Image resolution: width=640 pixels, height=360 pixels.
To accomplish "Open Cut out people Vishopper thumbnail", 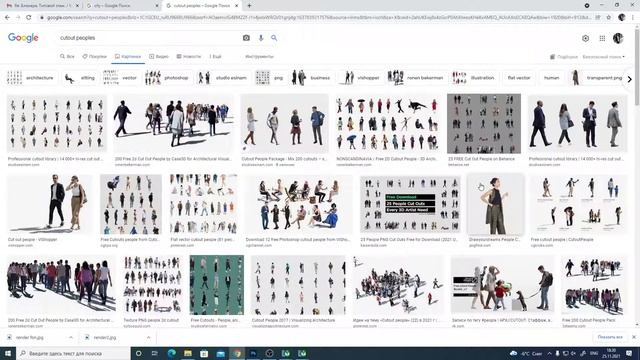I will click(x=50, y=204).
